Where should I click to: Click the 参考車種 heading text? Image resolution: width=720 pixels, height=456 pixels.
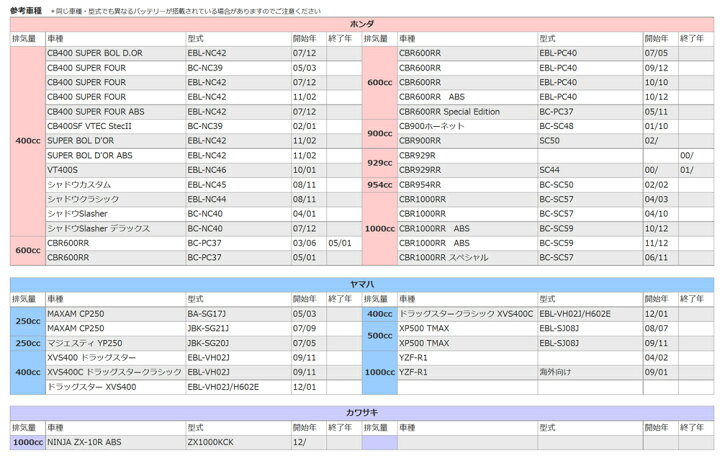coord(26,10)
